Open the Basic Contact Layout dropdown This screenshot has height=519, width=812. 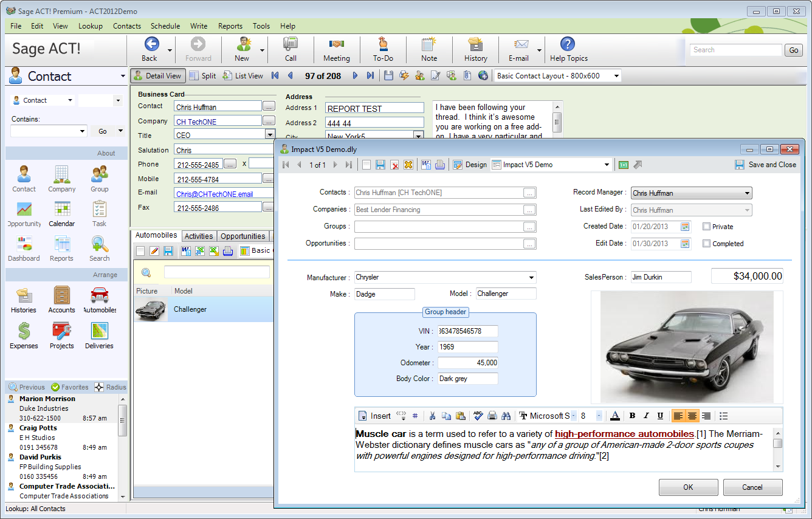[616, 76]
